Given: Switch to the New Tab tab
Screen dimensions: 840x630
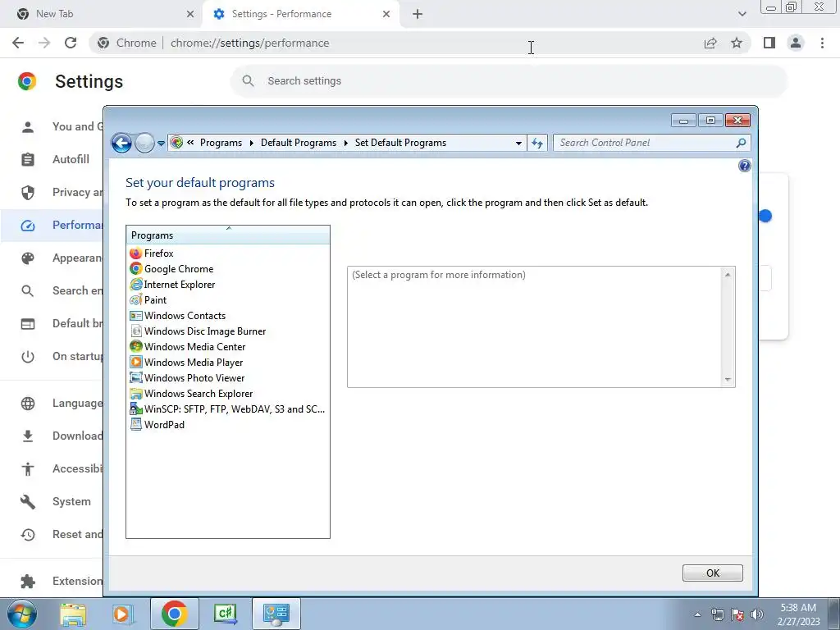Looking at the screenshot, I should click(102, 14).
